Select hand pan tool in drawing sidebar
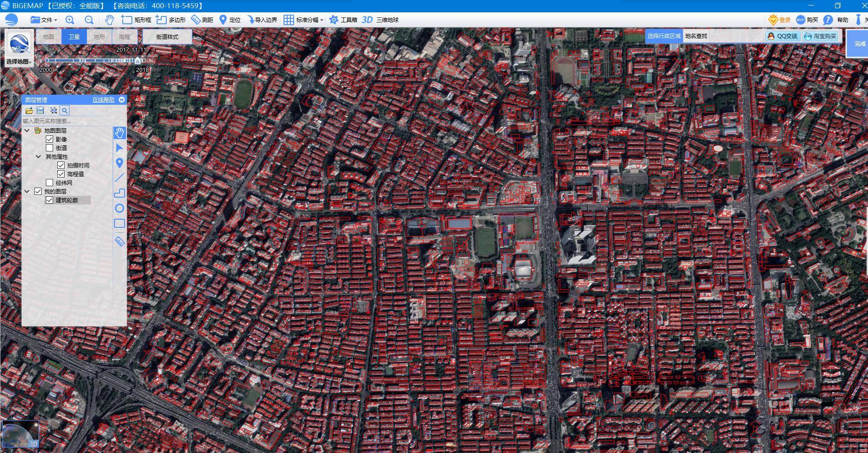 coord(120,133)
